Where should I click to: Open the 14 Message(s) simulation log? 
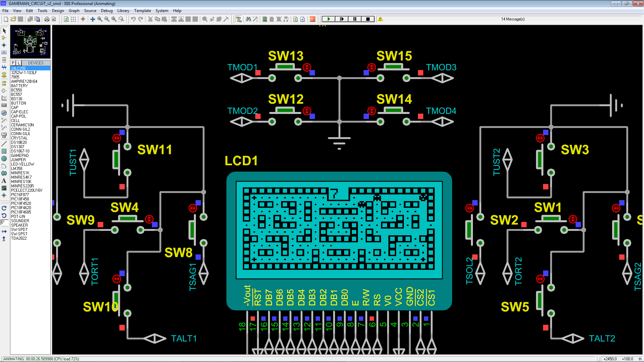click(x=513, y=19)
